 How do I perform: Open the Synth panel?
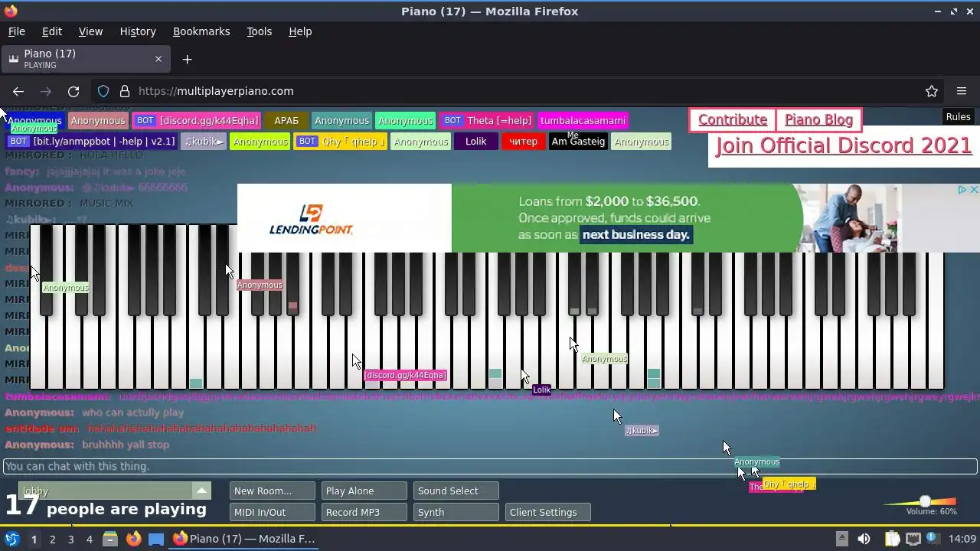(x=456, y=512)
